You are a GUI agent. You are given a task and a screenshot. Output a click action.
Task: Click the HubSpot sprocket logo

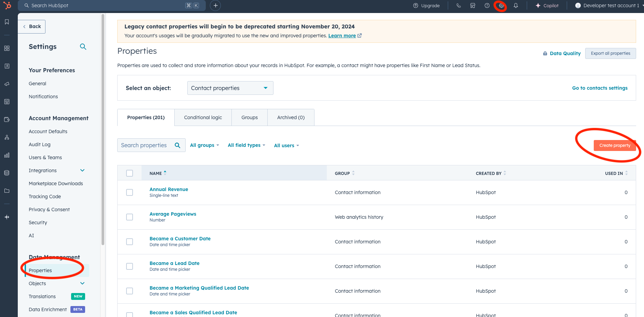[x=7, y=5]
